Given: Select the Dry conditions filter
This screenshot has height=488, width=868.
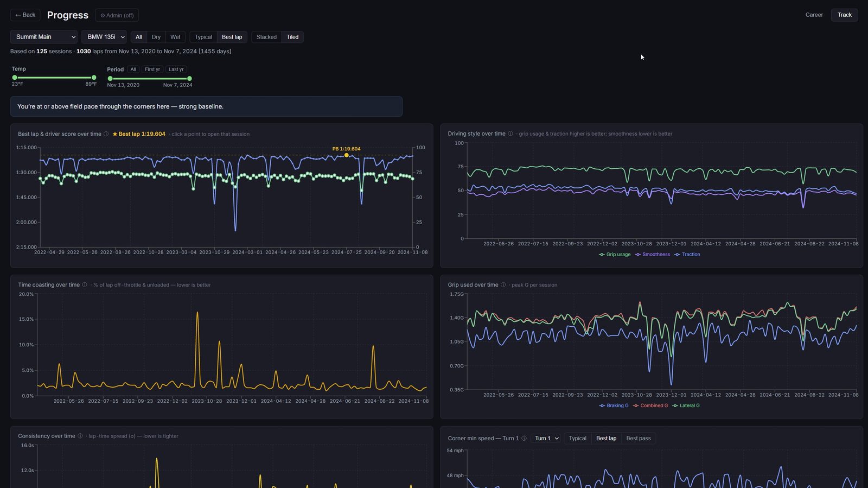Looking at the screenshot, I should pos(156,37).
